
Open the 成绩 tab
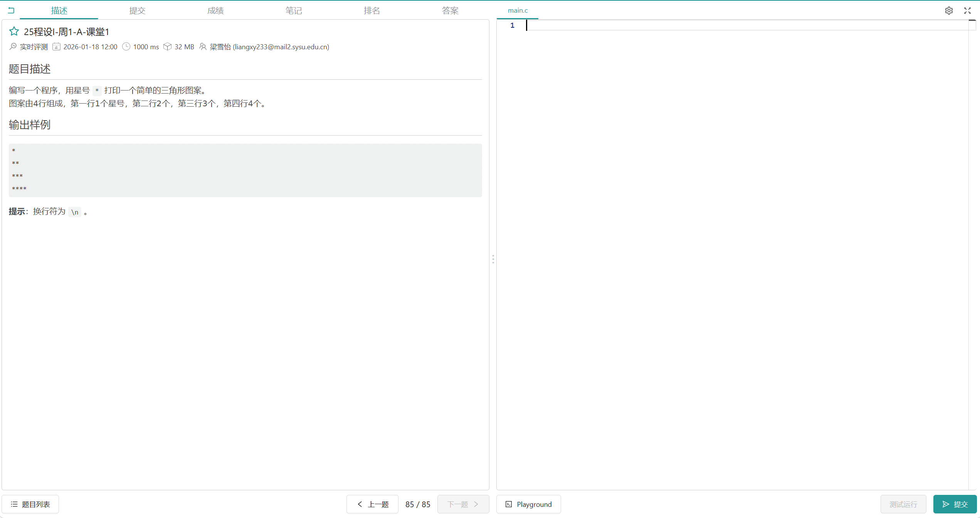tap(215, 10)
